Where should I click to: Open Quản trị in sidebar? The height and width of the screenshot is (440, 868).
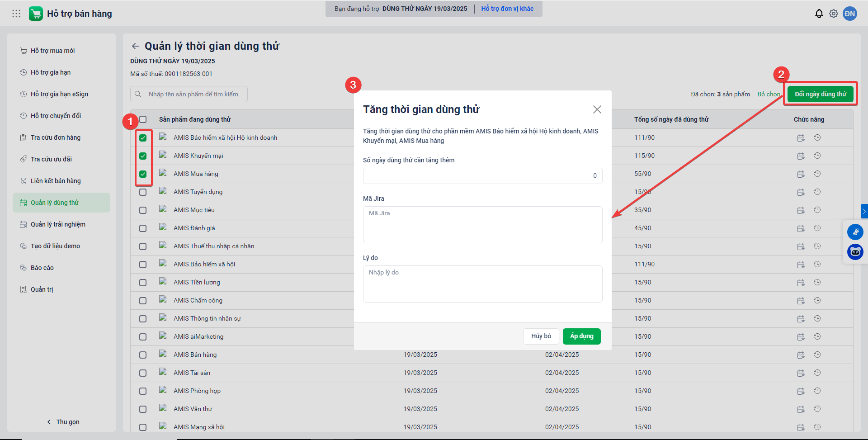click(61, 289)
